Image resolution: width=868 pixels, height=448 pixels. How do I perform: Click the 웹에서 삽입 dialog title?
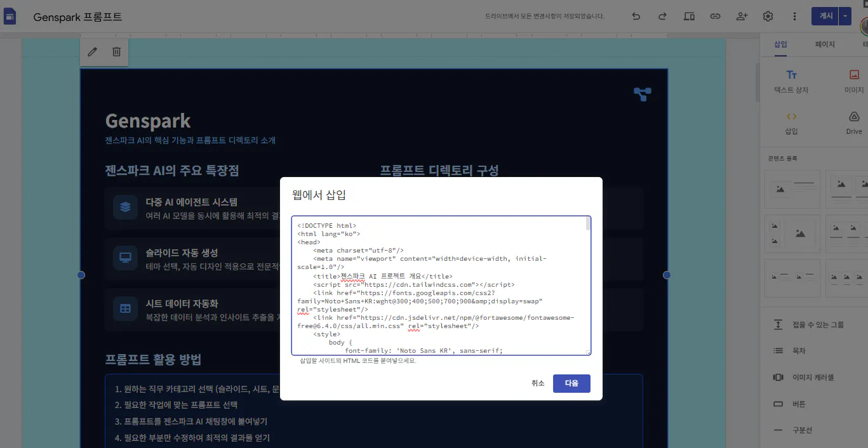(319, 195)
